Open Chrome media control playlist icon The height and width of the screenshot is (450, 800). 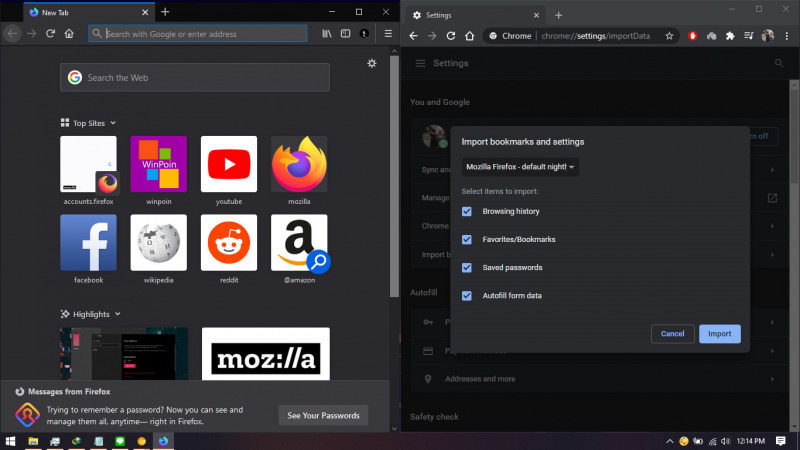pos(748,36)
